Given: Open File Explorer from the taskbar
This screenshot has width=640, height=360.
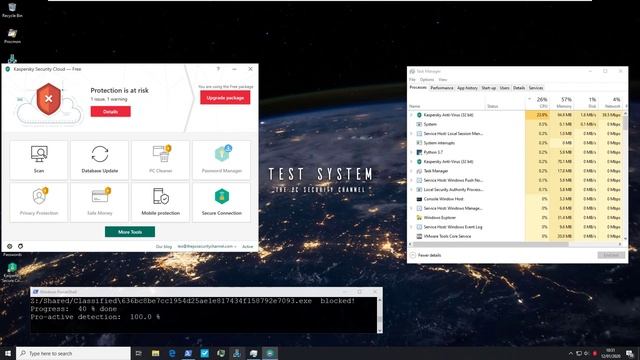Looking at the screenshot, I should 156,353.
